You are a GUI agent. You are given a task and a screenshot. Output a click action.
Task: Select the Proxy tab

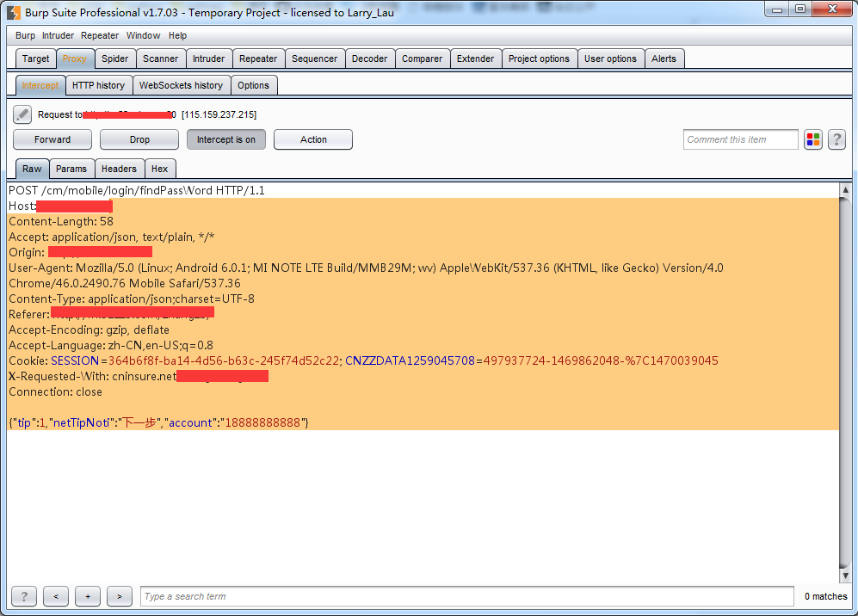[74, 59]
